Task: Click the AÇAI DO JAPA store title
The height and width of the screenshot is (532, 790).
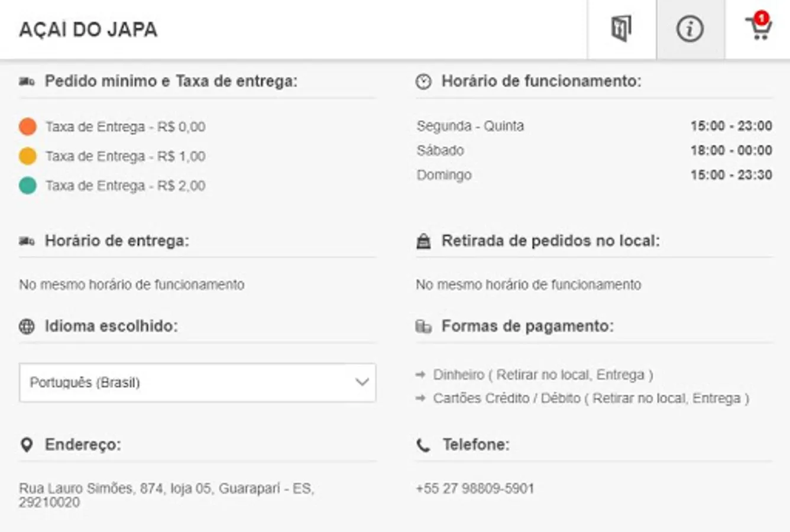Action: (x=88, y=30)
